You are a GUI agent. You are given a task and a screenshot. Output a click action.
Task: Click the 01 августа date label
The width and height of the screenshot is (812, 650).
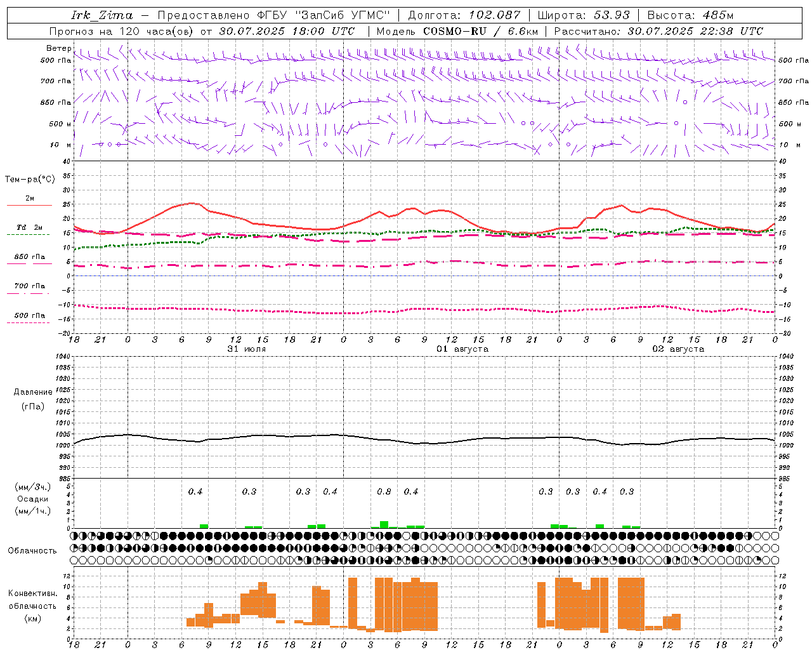tap(462, 349)
